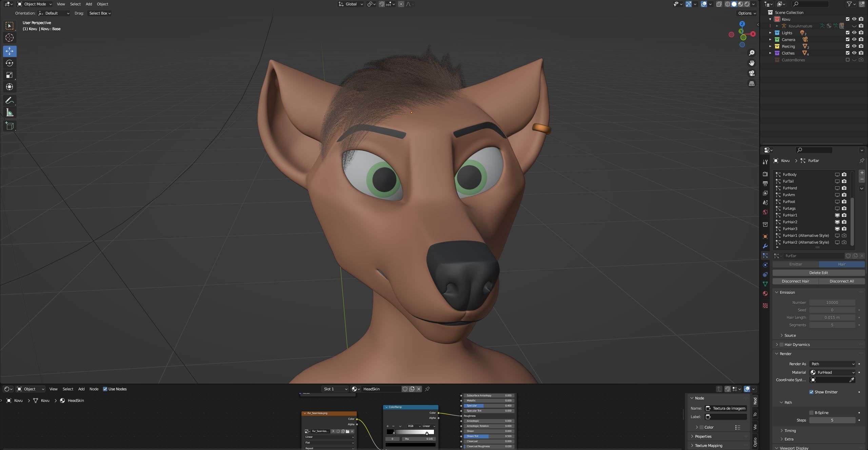Activate the Rotate tool

[9, 63]
